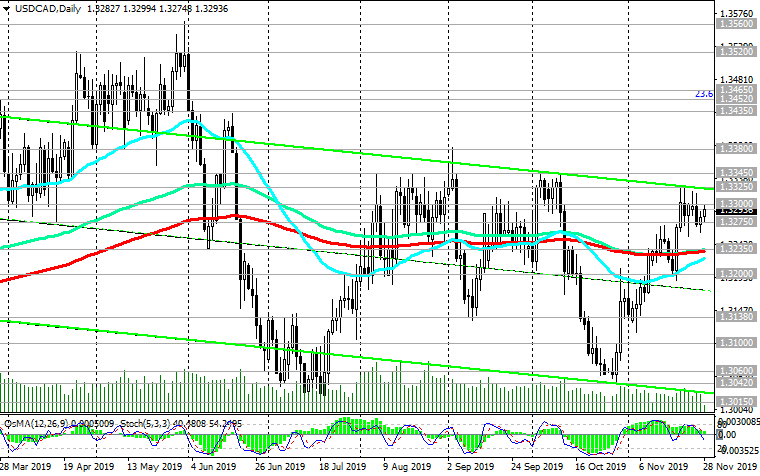Click the 1.30150 price level label
Screen dimensions: 760x476
pos(736,401)
